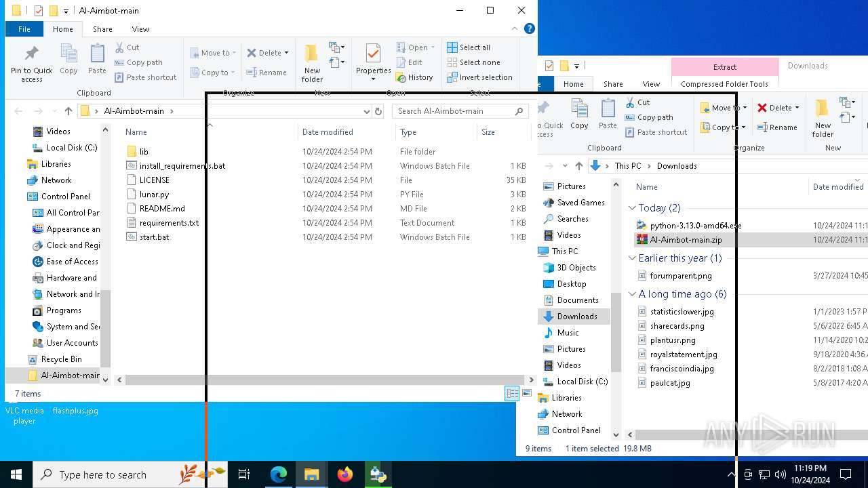Switch to the Home tab in Downloads window
This screenshot has height=488, width=868.
coord(573,84)
